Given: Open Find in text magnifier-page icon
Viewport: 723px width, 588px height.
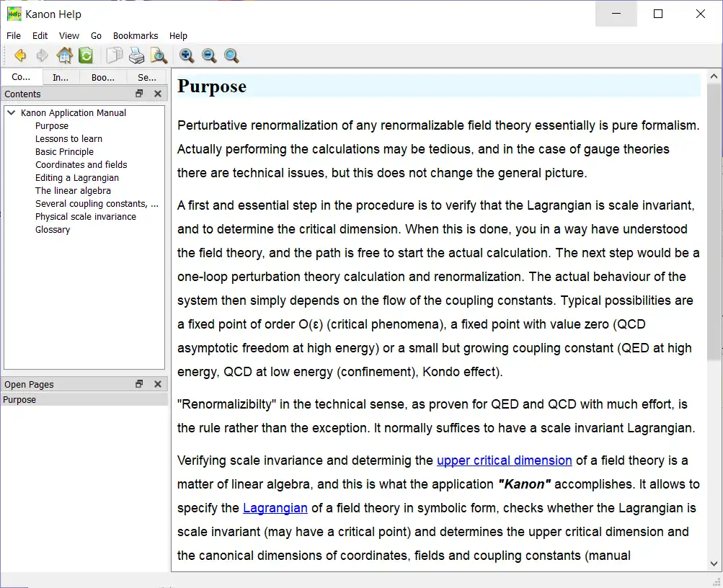Looking at the screenshot, I should click(x=159, y=55).
